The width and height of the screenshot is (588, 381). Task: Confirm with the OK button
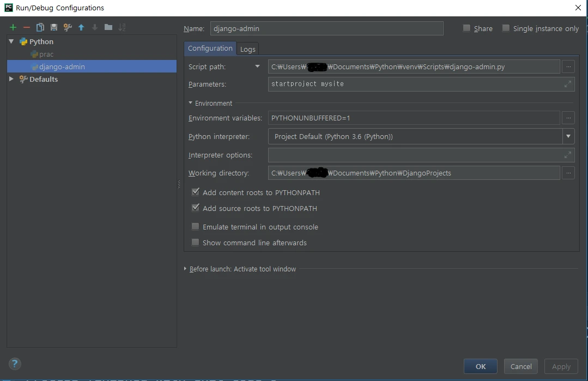point(481,366)
